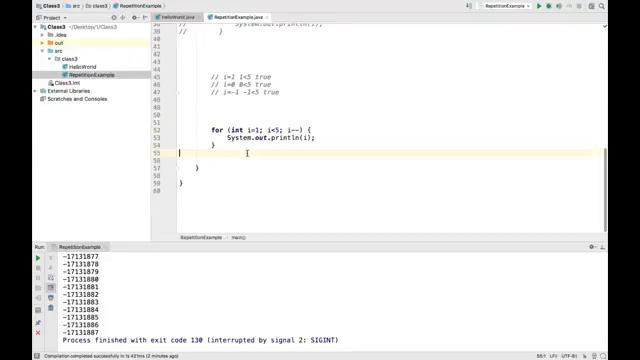Click Restore Layout icon in Run panel

[38, 310]
